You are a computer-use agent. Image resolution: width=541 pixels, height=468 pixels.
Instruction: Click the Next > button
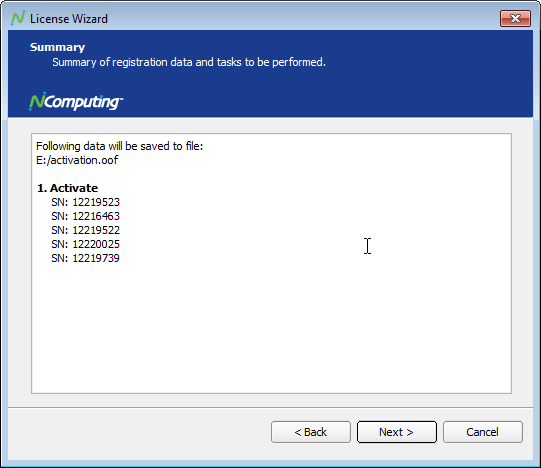tap(397, 432)
